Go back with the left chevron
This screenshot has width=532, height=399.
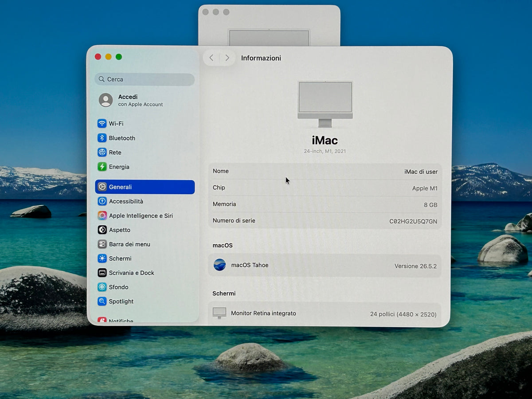(211, 58)
